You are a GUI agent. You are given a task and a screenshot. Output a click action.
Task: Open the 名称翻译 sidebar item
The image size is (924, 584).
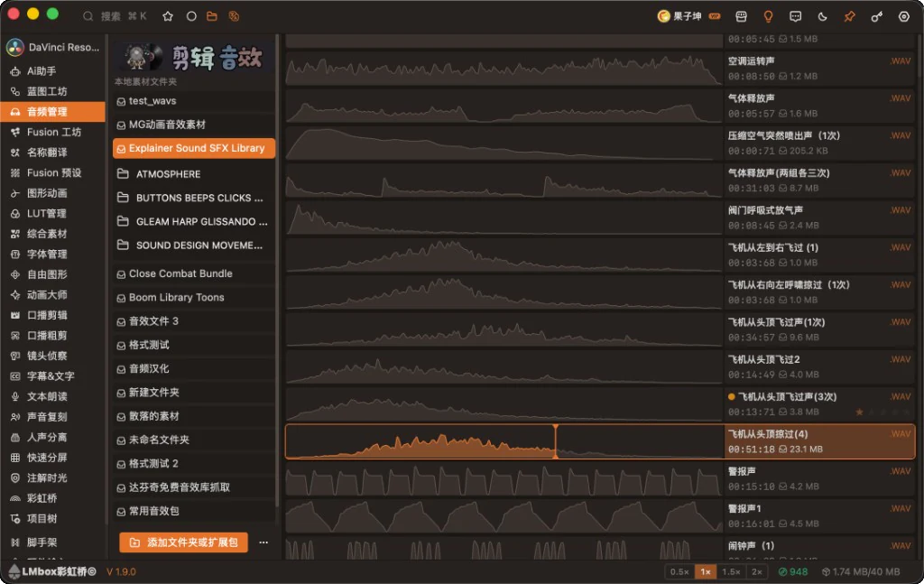pos(52,153)
